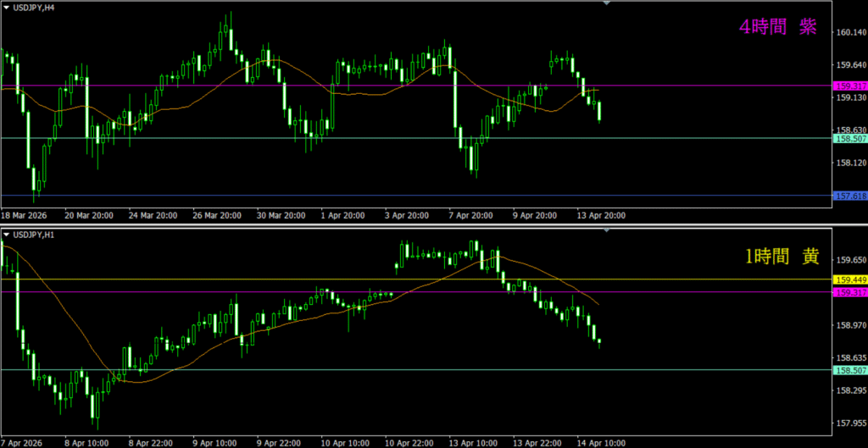
Task: Click '13 Apr 20:00' on the H4 time axis
Action: [x=601, y=216]
